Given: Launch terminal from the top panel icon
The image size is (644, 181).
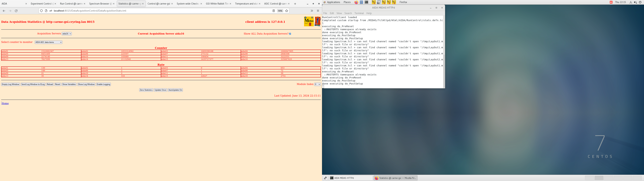Looking at the screenshot, I should [366, 2].
